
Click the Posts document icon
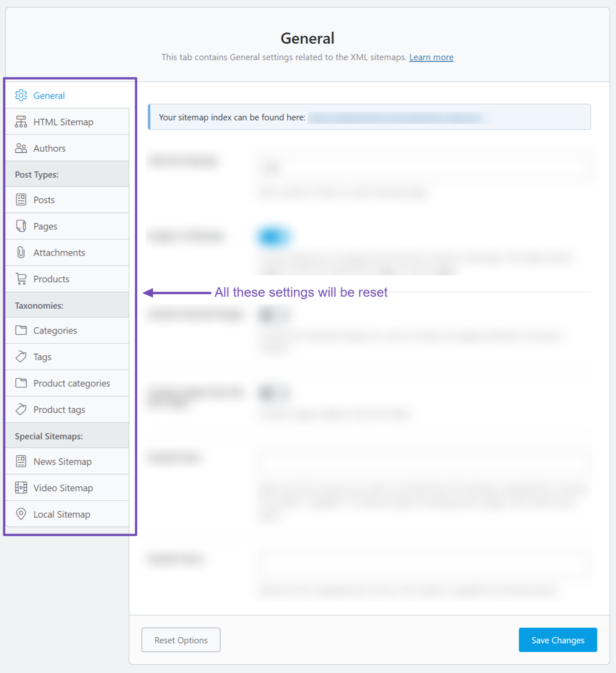(x=21, y=200)
